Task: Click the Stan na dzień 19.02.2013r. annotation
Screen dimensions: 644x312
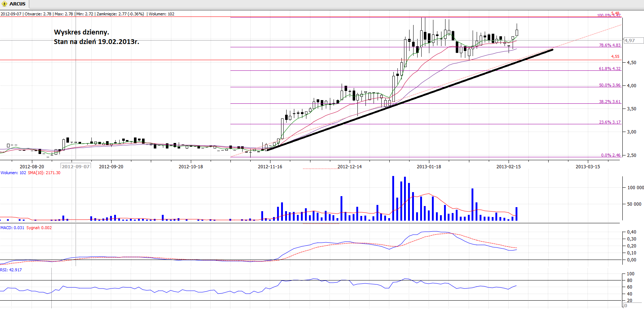Action: tap(97, 42)
